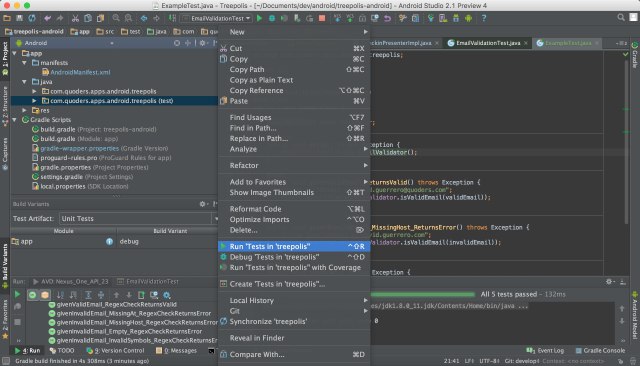The width and height of the screenshot is (640, 366).
Task: Open the Gradle Console button
Action: tap(600, 351)
